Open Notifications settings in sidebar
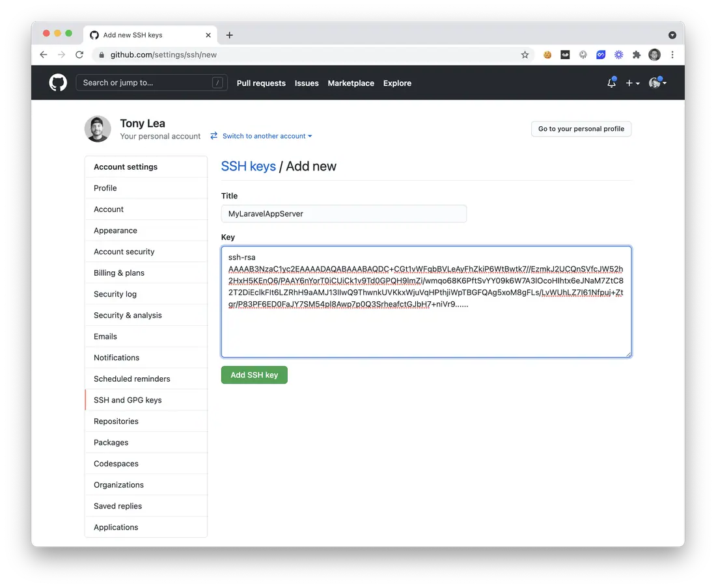This screenshot has height=588, width=716. coord(146,358)
